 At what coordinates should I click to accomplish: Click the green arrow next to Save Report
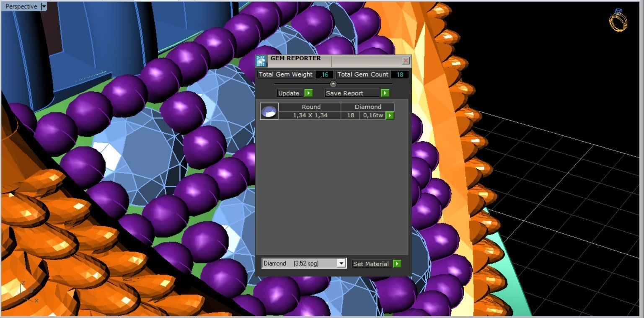click(x=385, y=93)
